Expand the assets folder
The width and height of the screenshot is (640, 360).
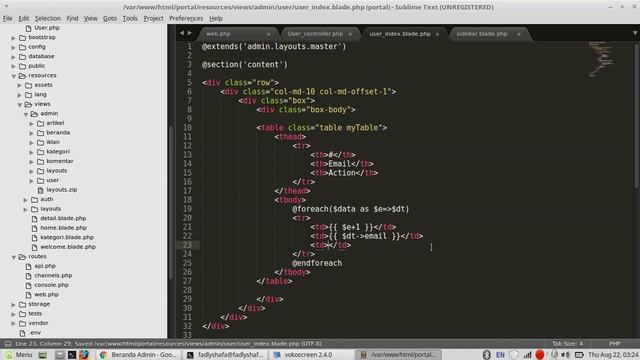pyautogui.click(x=20, y=85)
